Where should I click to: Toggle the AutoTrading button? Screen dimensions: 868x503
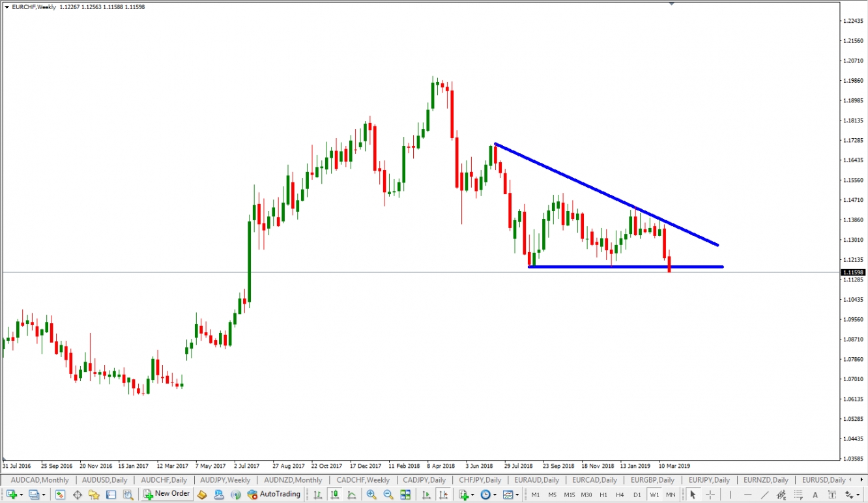coord(274,494)
